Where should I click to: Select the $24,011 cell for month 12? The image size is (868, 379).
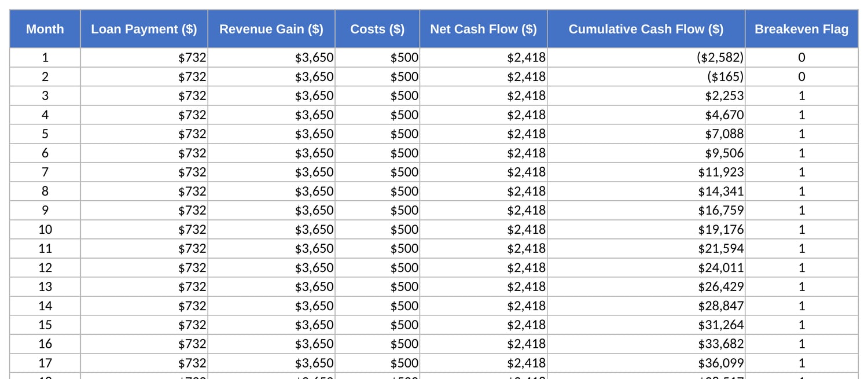click(x=646, y=267)
